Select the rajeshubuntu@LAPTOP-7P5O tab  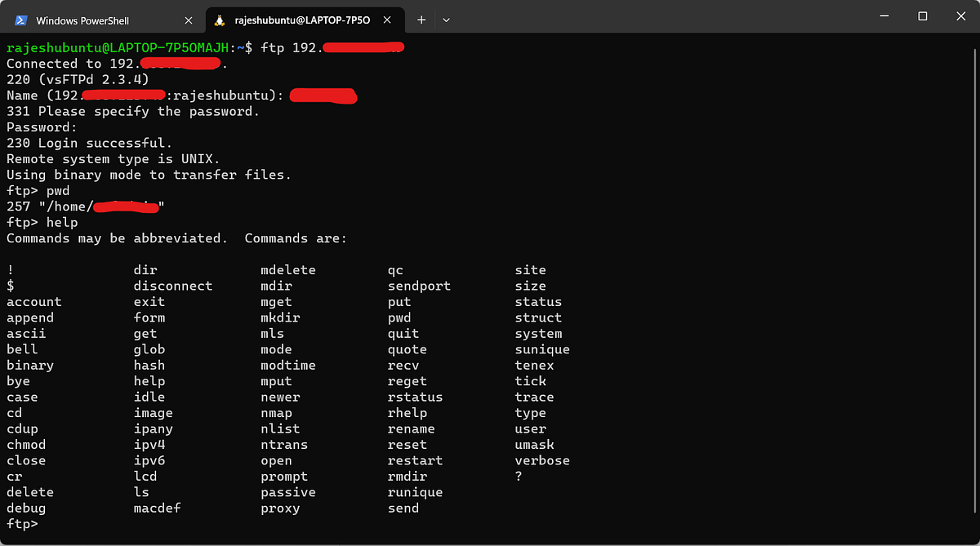coord(302,20)
